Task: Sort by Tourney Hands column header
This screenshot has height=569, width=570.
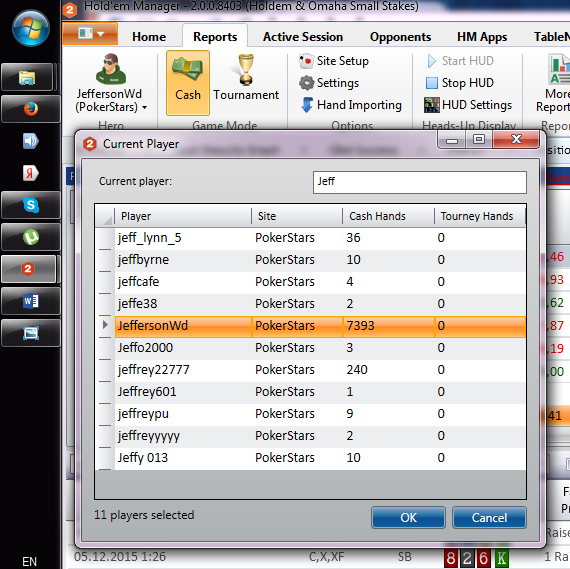Action: pyautogui.click(x=480, y=216)
